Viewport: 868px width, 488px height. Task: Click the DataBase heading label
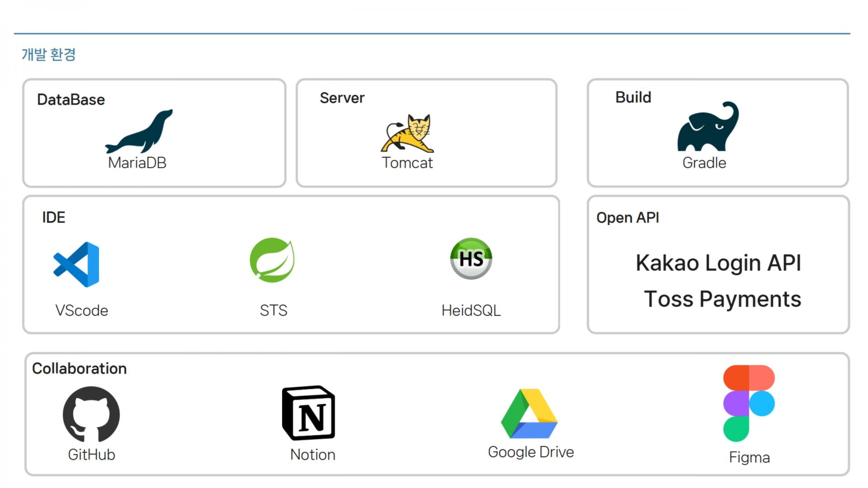tap(71, 99)
